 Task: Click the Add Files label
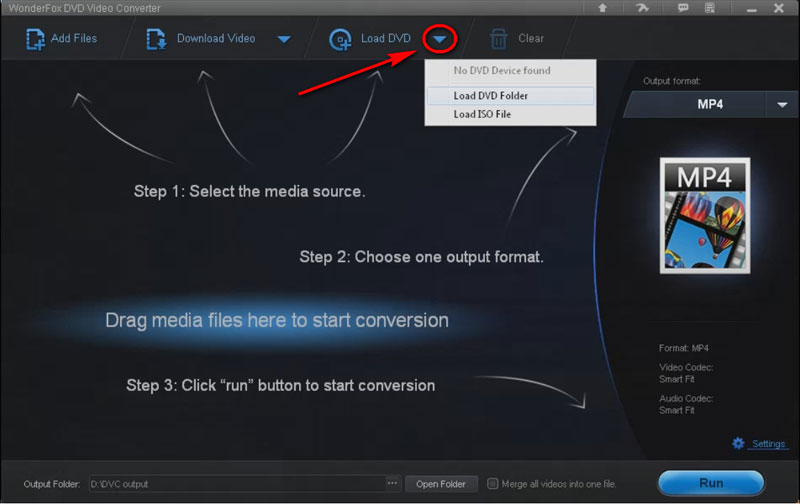[74, 38]
